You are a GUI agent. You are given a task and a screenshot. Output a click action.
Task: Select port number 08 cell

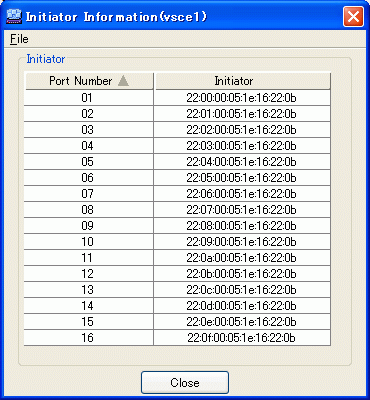click(x=89, y=210)
